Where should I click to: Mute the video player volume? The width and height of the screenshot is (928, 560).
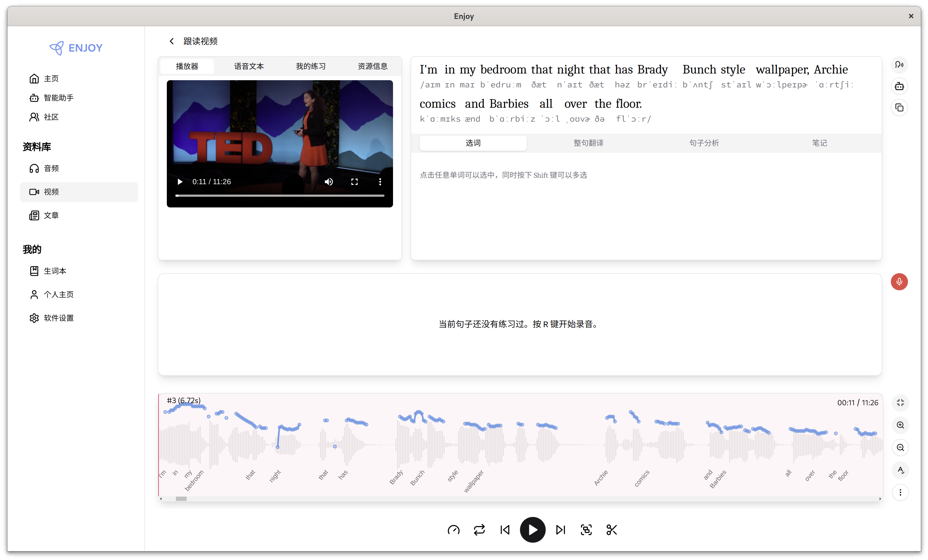click(328, 182)
